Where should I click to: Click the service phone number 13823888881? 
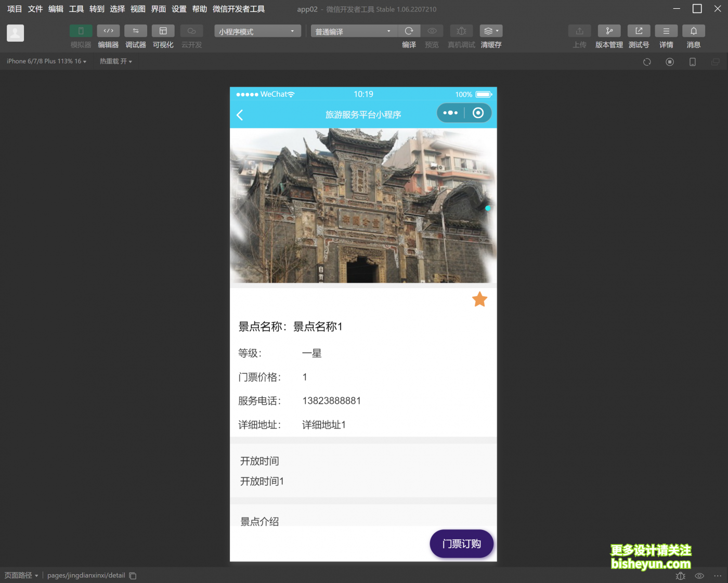pyautogui.click(x=332, y=401)
